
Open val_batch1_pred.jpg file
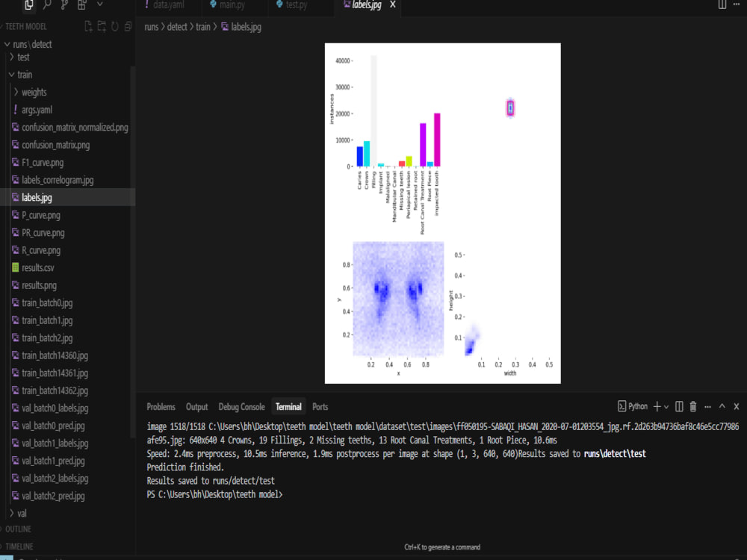tap(53, 461)
